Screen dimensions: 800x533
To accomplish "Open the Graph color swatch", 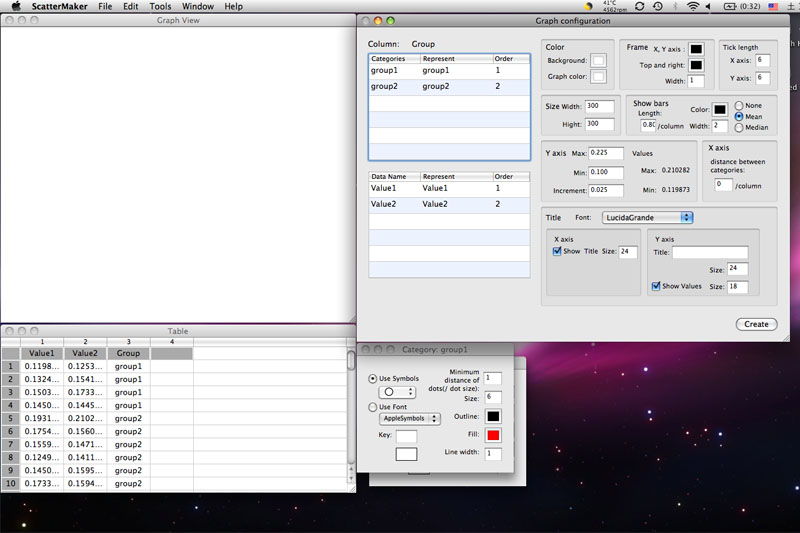I will point(598,77).
